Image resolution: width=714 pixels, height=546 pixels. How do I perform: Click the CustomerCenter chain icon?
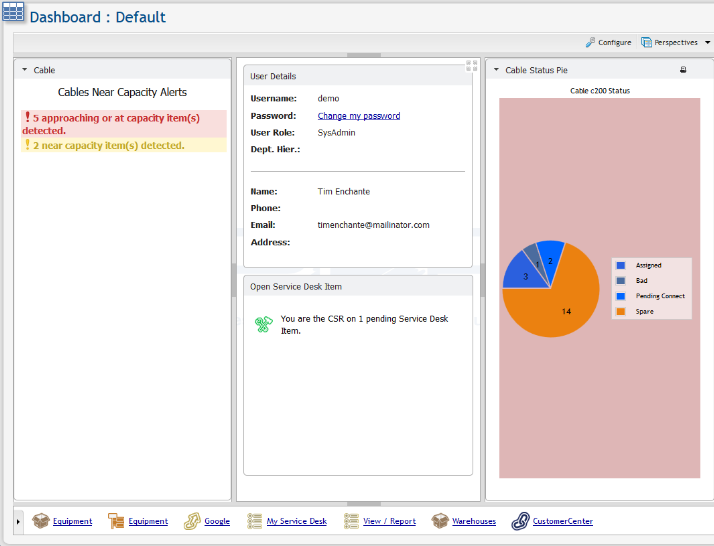coord(520,521)
